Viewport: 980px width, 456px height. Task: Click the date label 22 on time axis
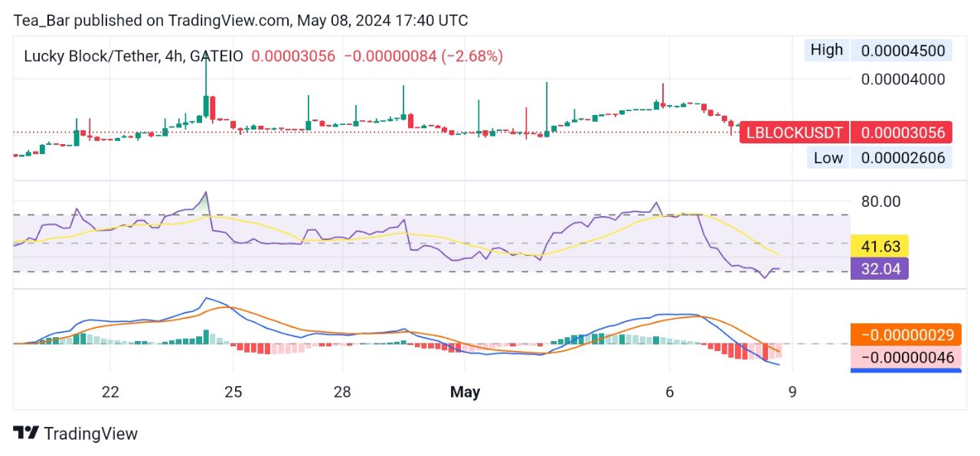tap(110, 392)
